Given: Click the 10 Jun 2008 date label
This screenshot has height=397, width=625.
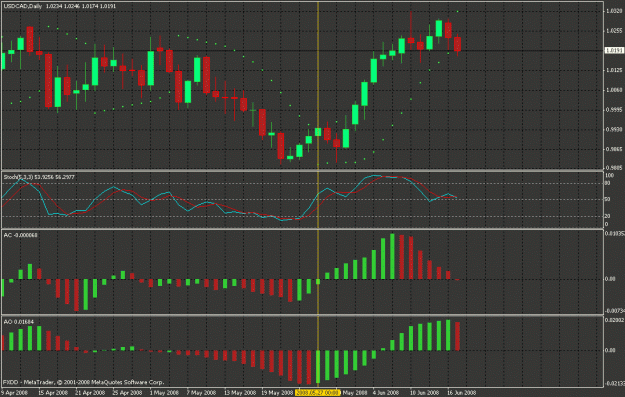Looking at the screenshot, I should 424,393.
